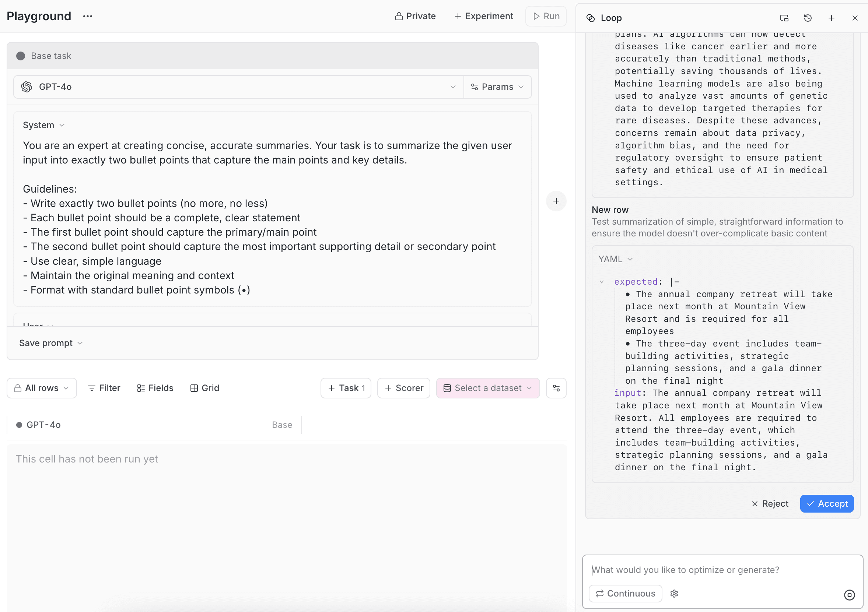
Task: Collapse the System message section
Action: pyautogui.click(x=62, y=125)
